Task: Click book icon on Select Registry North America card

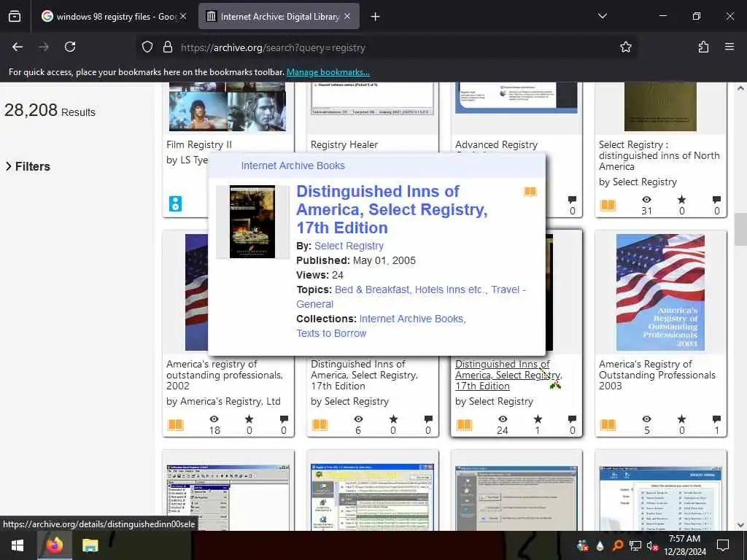Action: pyautogui.click(x=608, y=205)
